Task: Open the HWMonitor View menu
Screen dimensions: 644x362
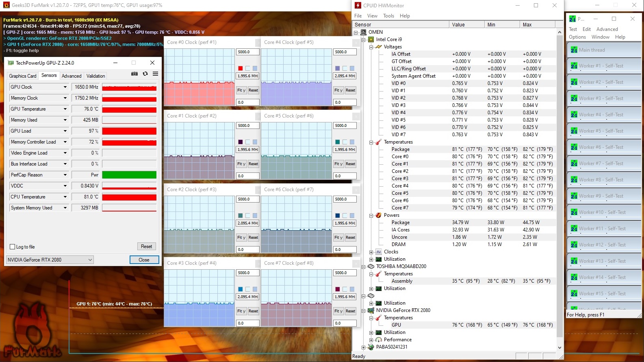Action: [x=372, y=16]
